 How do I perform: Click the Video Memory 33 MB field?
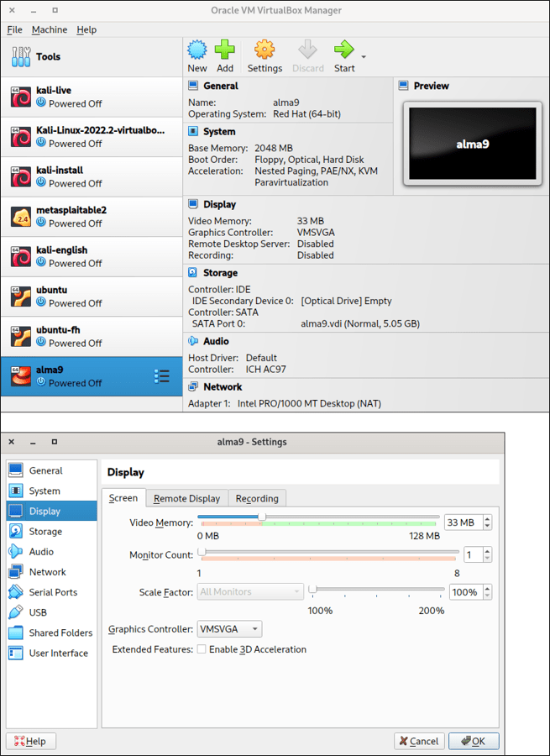[463, 522]
